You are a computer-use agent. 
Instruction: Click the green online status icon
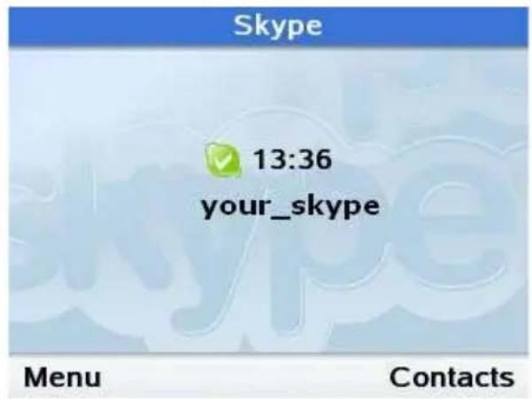(x=222, y=159)
